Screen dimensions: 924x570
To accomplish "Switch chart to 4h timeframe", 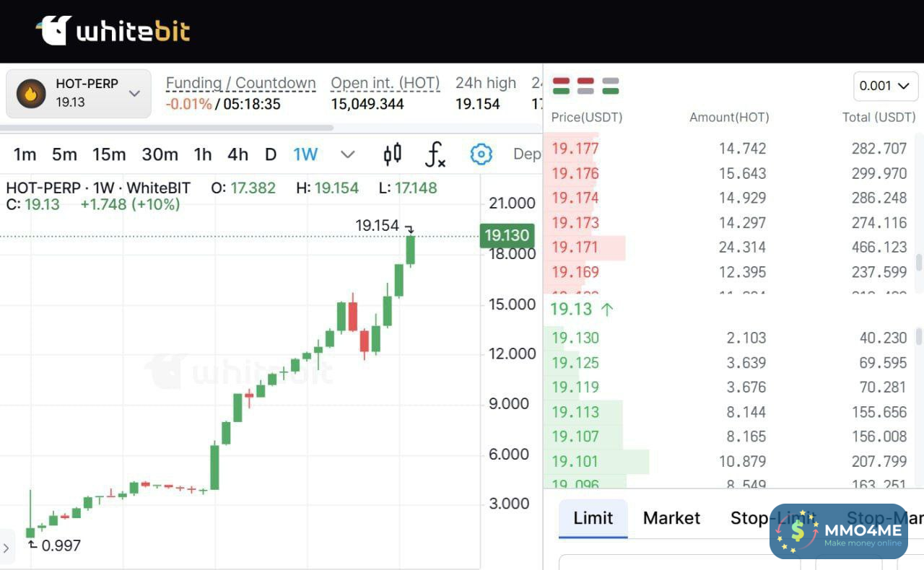I will [237, 154].
